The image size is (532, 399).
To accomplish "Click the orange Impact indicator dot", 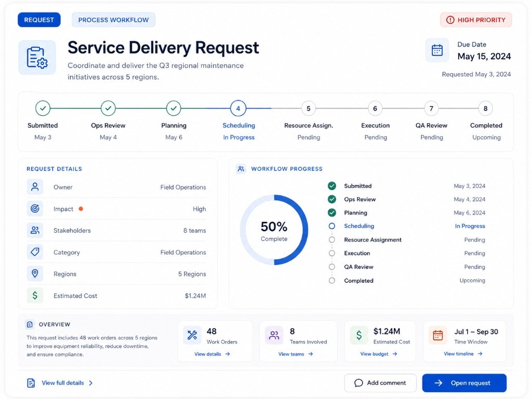I will tap(81, 209).
